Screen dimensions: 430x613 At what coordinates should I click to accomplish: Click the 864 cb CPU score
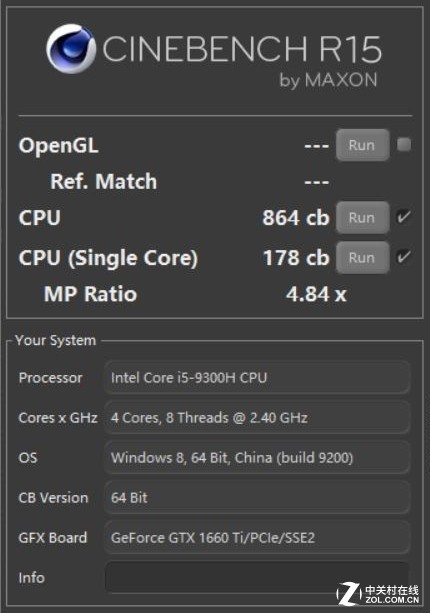tap(296, 218)
